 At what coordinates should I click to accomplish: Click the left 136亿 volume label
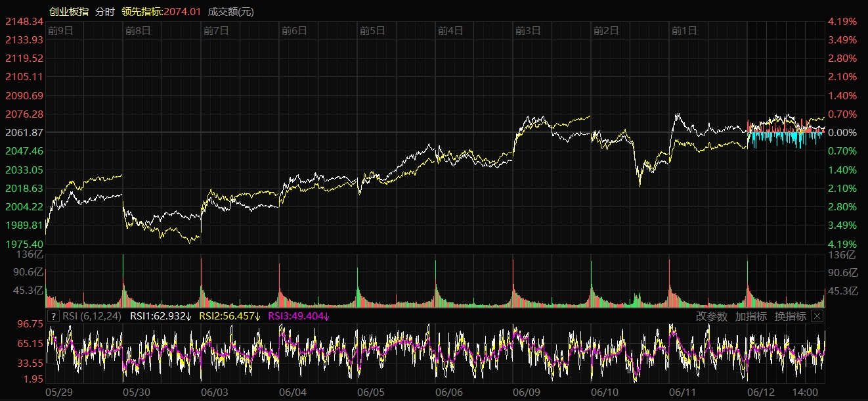[30, 255]
